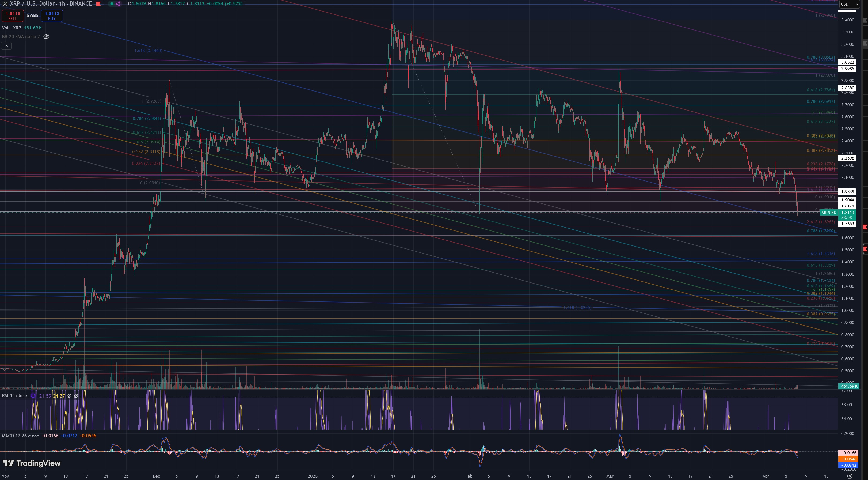
Task: Click the green XRPUSD current price label
Action: click(829, 212)
